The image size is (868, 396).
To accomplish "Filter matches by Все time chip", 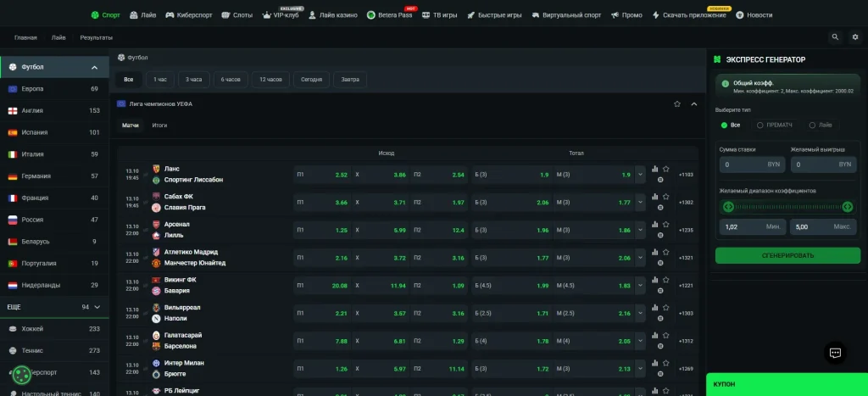I will click(129, 80).
